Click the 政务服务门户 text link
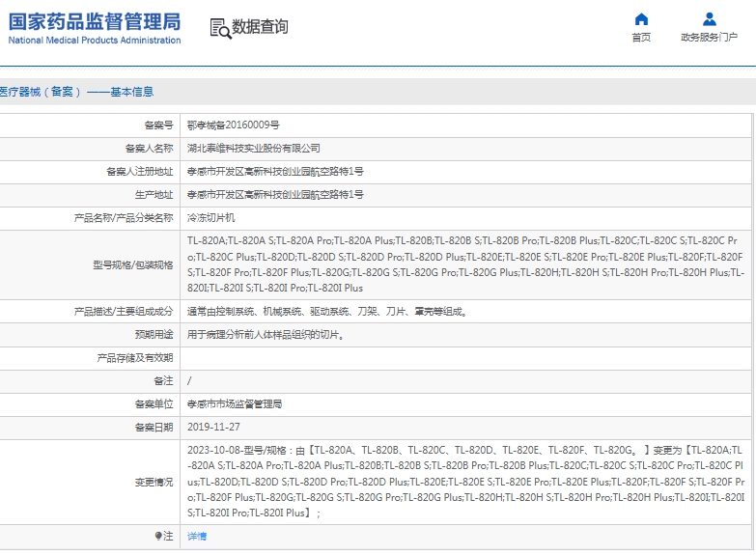Viewport: 756px width, 555px height. click(x=710, y=37)
